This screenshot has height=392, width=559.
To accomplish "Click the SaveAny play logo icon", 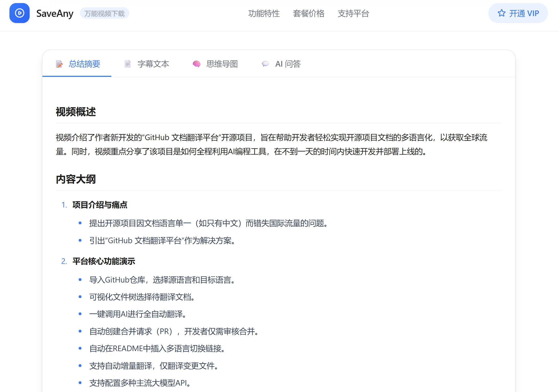I will coord(19,13).
